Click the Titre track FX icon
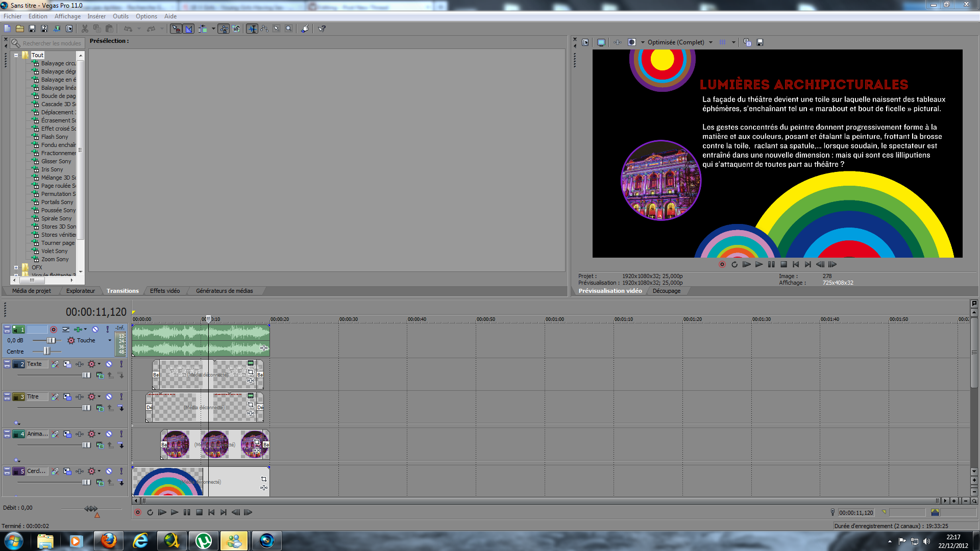The image size is (980, 551). [80, 397]
